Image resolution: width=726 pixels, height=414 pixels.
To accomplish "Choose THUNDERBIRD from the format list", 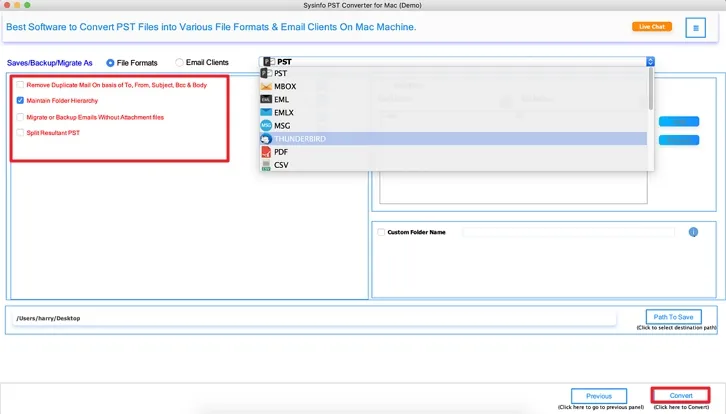I will (x=453, y=138).
